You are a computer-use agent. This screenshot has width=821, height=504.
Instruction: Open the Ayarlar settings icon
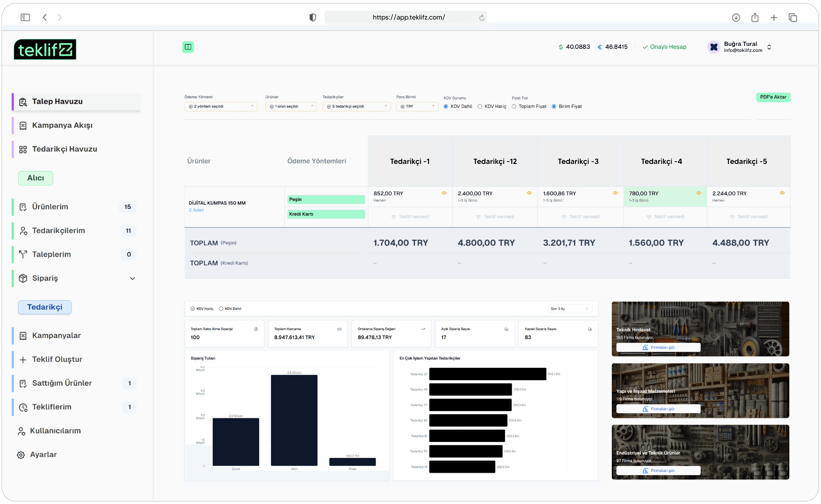pos(21,454)
